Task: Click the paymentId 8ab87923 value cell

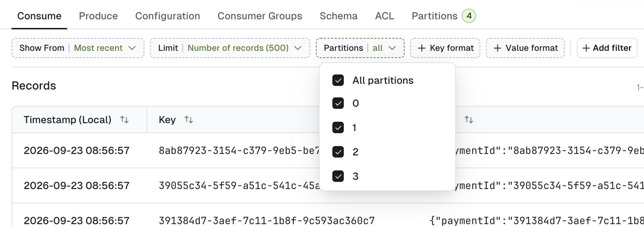Action: 550,150
